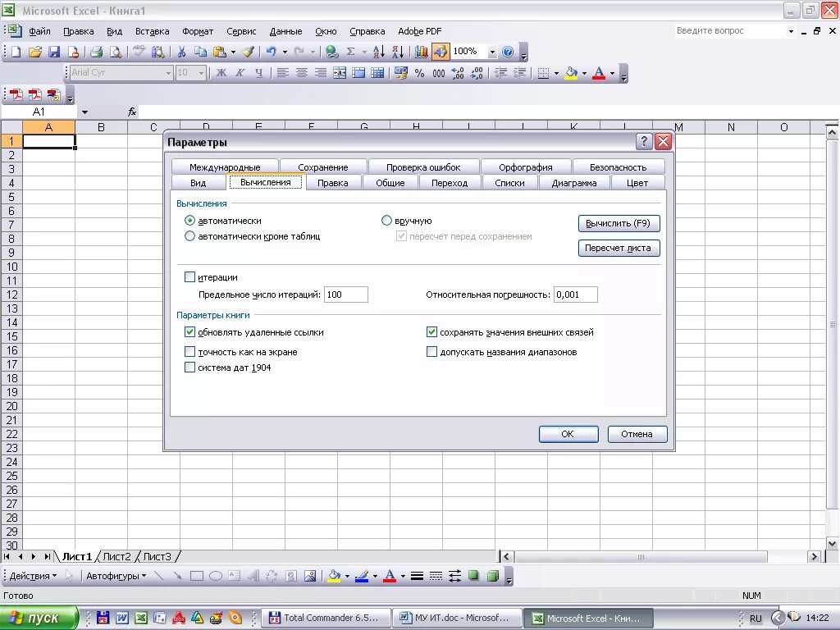
Task: Switch to sheet Лист2 tab
Action: tap(116, 557)
